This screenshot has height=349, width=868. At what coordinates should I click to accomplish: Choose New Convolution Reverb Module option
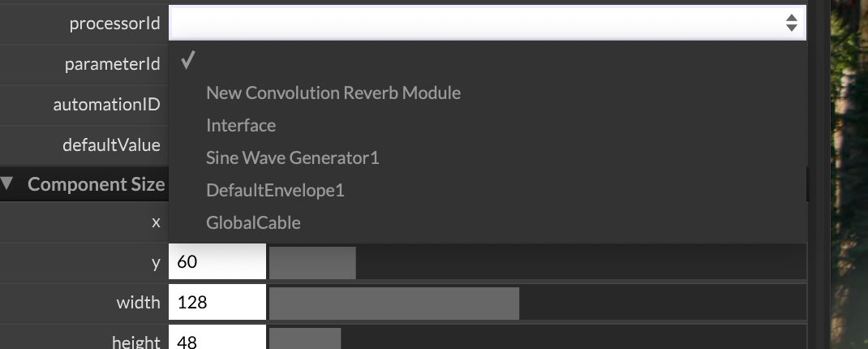coord(333,93)
